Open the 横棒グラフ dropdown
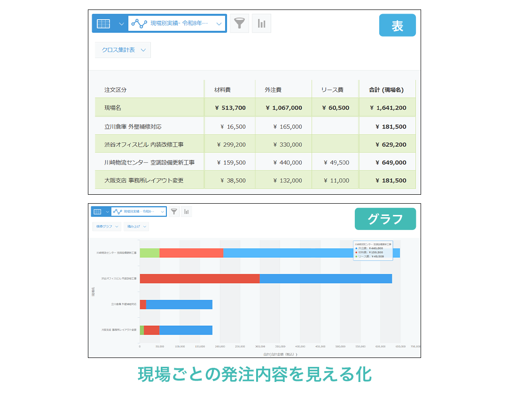This screenshot has height=397, width=532. (x=107, y=226)
